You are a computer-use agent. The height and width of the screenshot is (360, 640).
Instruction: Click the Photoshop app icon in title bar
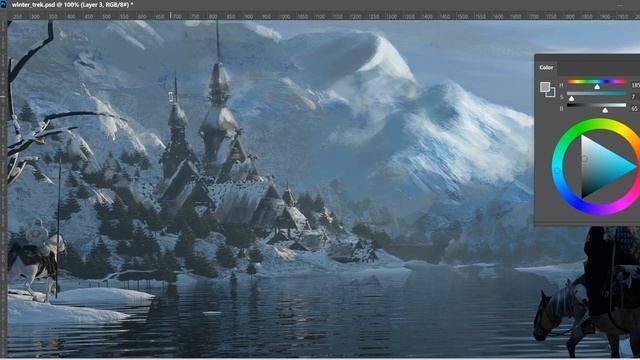[x=4, y=4]
